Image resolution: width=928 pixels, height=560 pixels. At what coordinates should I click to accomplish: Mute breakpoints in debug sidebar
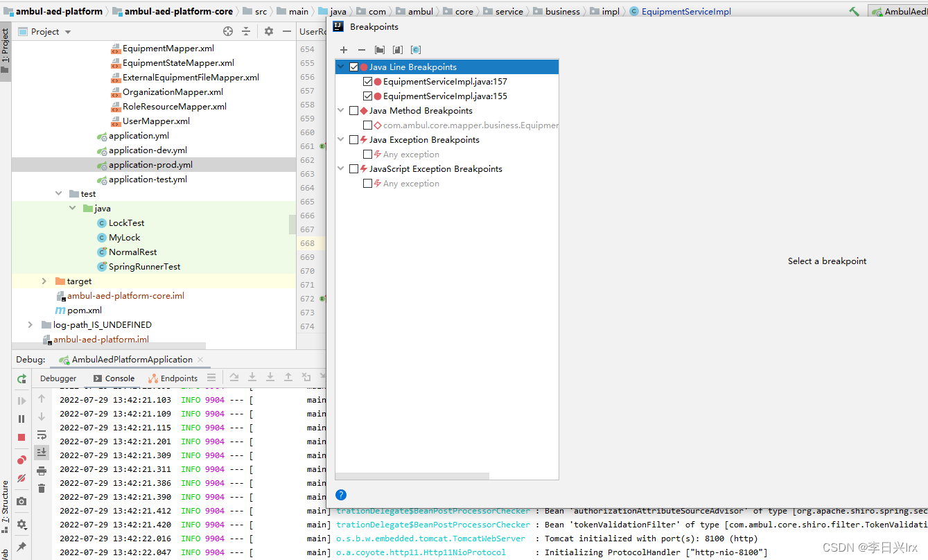coord(21,478)
